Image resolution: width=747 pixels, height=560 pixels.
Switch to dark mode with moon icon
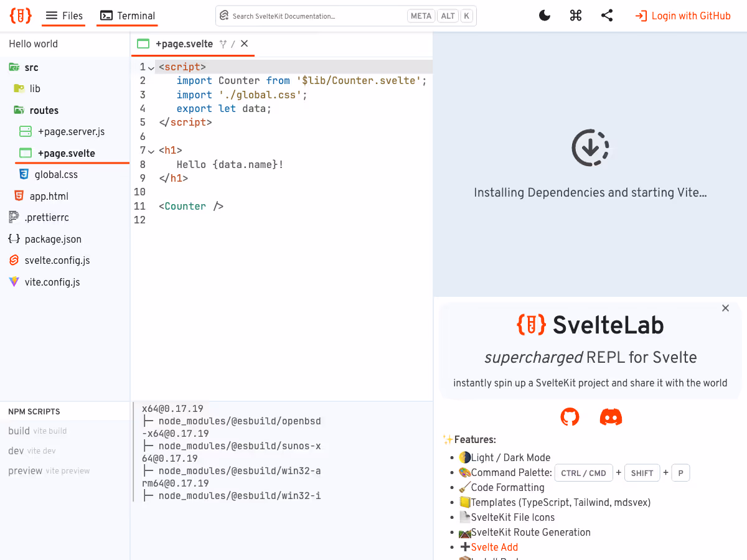pyautogui.click(x=545, y=16)
